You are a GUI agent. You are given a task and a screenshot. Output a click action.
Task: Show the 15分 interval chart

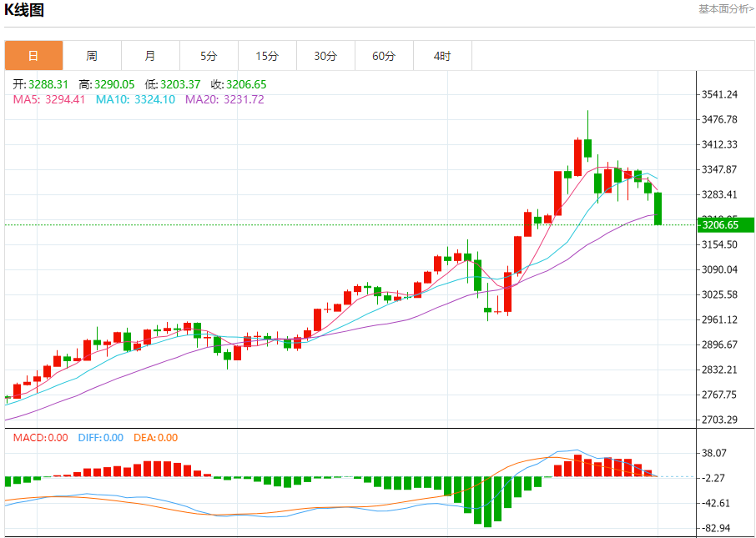click(267, 56)
